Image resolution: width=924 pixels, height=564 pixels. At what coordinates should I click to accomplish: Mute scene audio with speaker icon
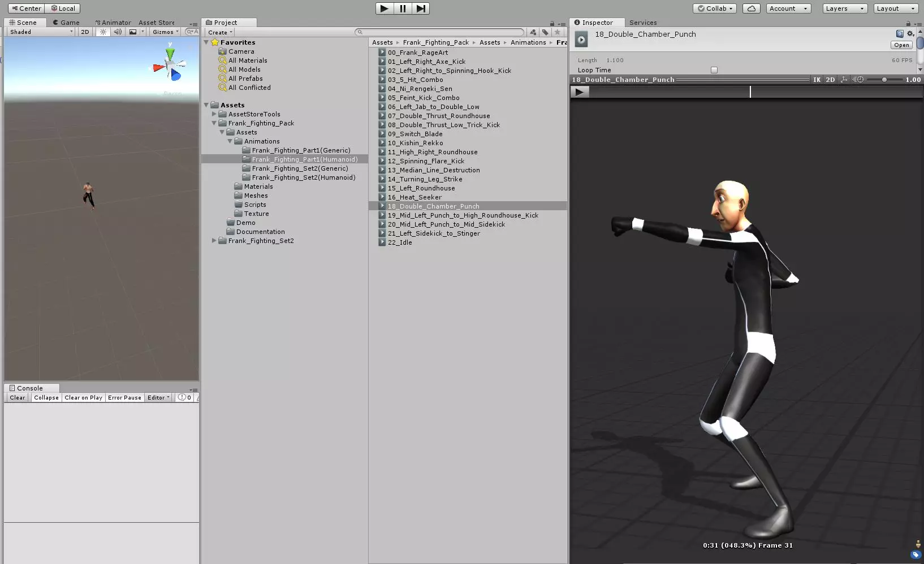pos(118,32)
